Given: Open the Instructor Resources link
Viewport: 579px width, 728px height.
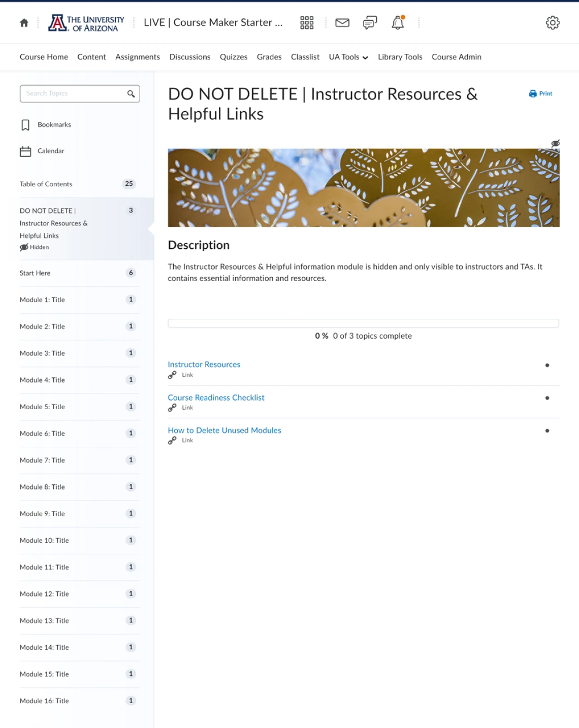Looking at the screenshot, I should point(204,365).
